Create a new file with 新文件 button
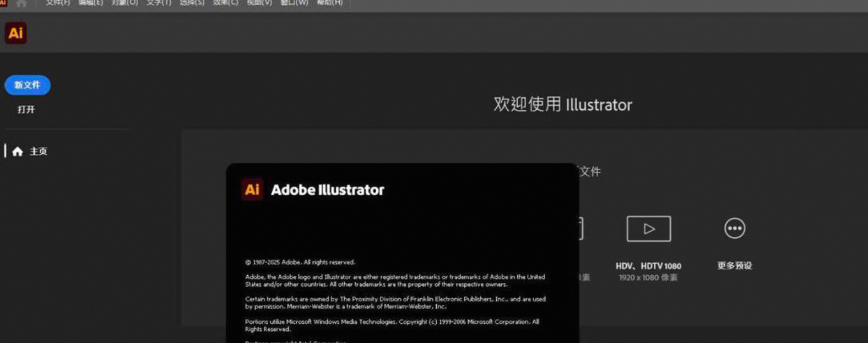Viewport: 868px width, 343px height. (x=28, y=85)
